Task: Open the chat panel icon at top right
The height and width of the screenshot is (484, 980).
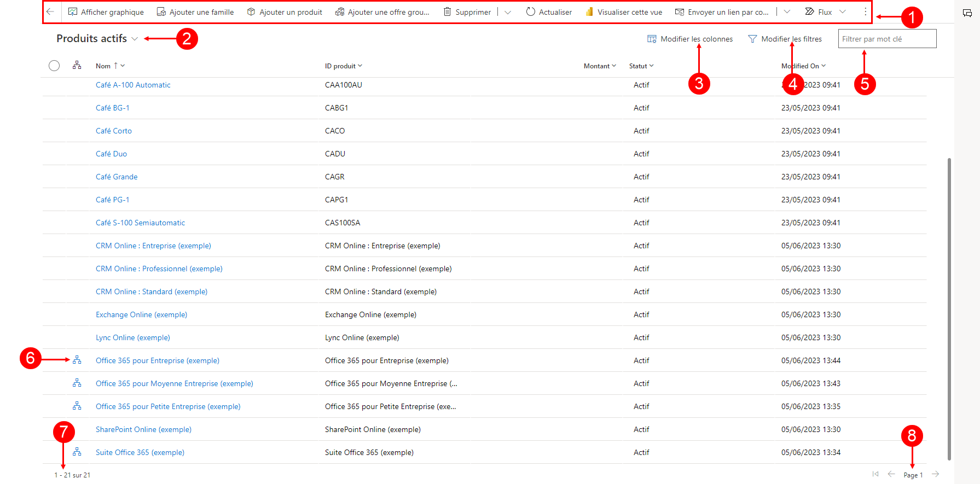Action: click(x=967, y=13)
